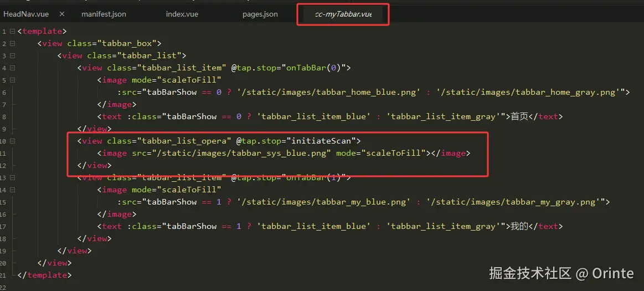Screen dimensions: 644x291
Task: Click line number 19 in the gutter
Action: (3, 251)
